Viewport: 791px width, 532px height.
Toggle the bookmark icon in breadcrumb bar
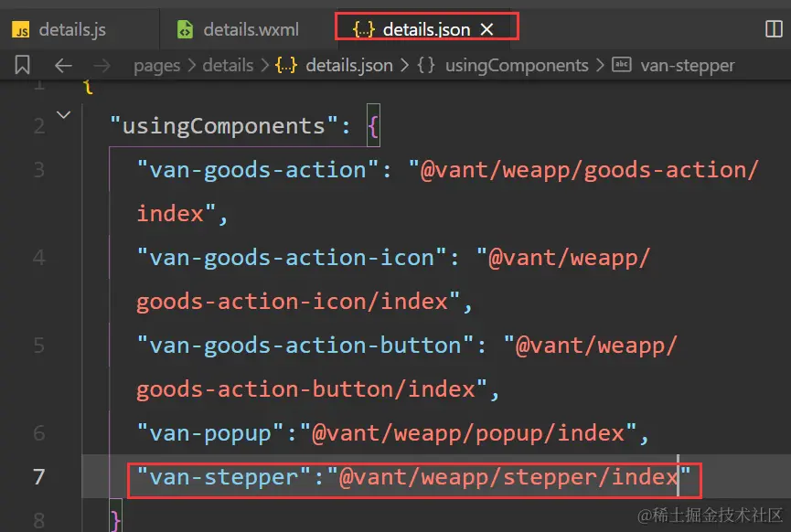pos(22,65)
